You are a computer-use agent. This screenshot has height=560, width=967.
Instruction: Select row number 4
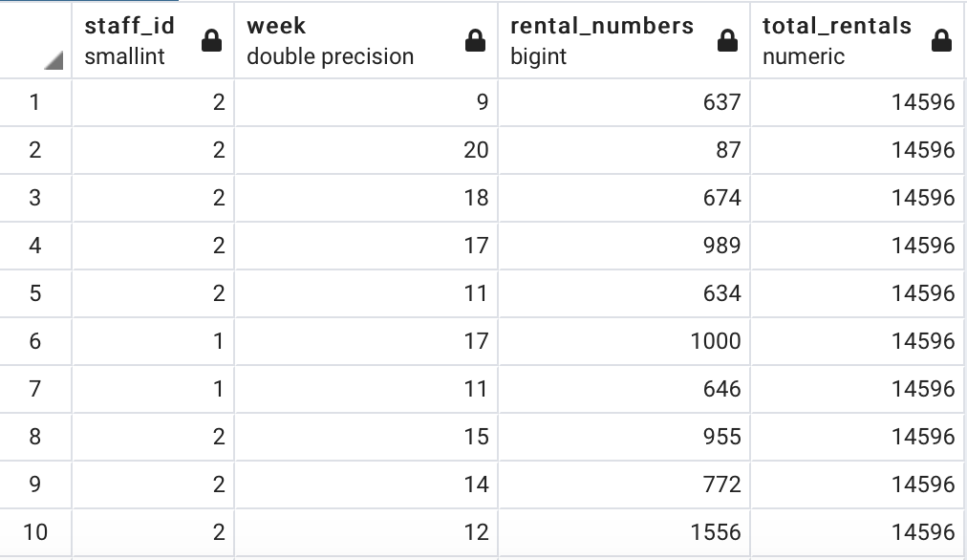click(35, 246)
